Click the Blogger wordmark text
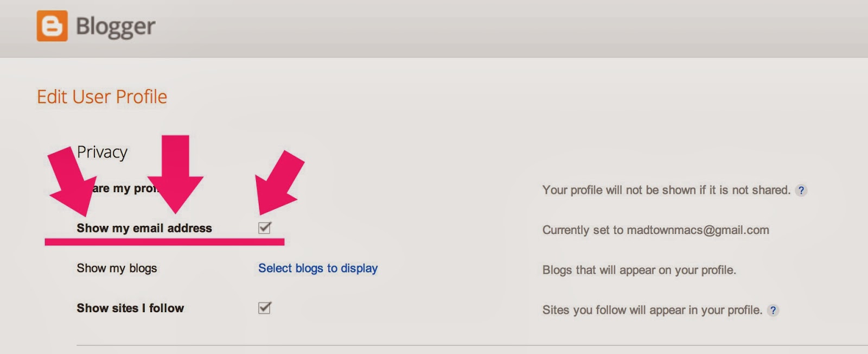868x354 pixels. 116,27
